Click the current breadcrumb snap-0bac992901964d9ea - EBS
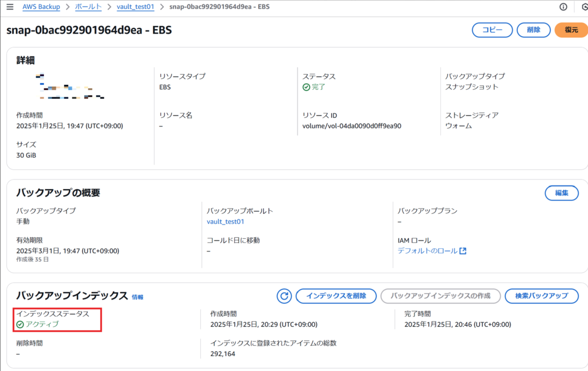Screen dimensions: 588x371 pos(219,7)
